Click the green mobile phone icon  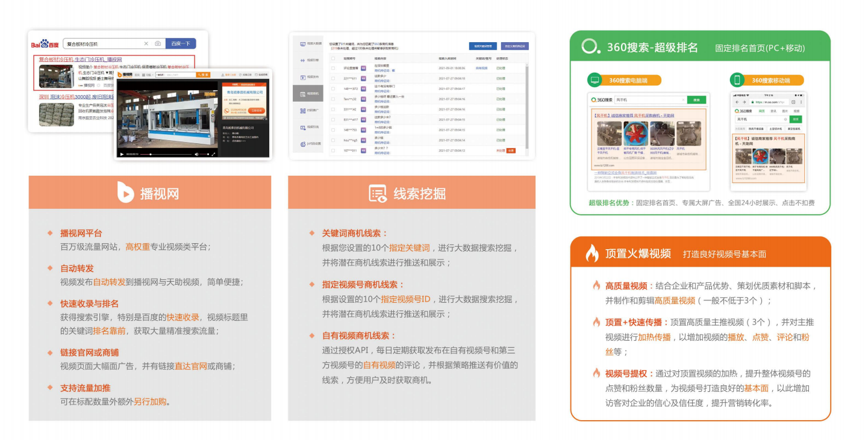[x=737, y=80]
